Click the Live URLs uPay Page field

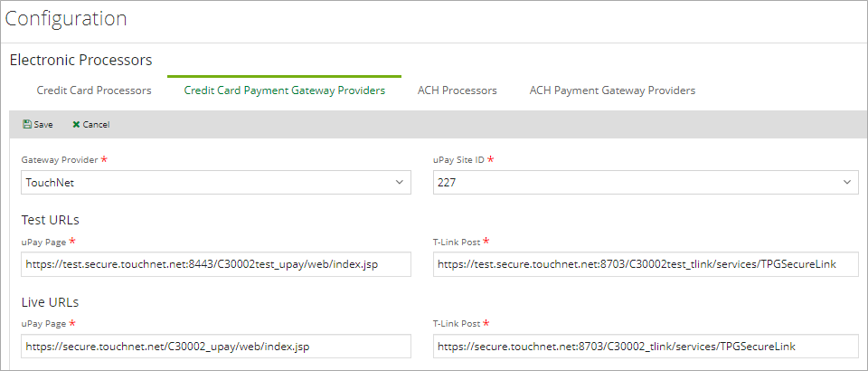[x=216, y=347]
